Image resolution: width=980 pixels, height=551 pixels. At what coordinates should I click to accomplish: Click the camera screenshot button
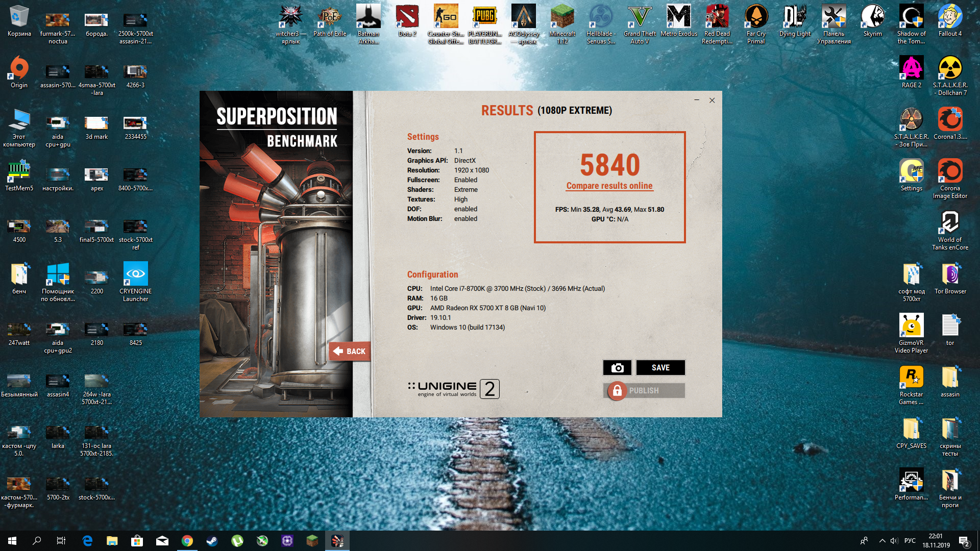pyautogui.click(x=617, y=368)
